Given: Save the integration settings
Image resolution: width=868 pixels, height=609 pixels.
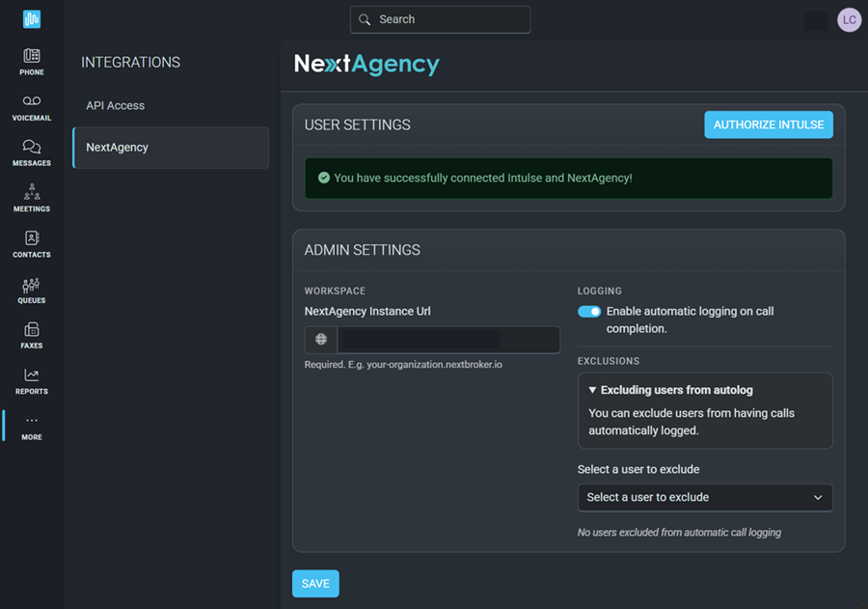Looking at the screenshot, I should [315, 583].
